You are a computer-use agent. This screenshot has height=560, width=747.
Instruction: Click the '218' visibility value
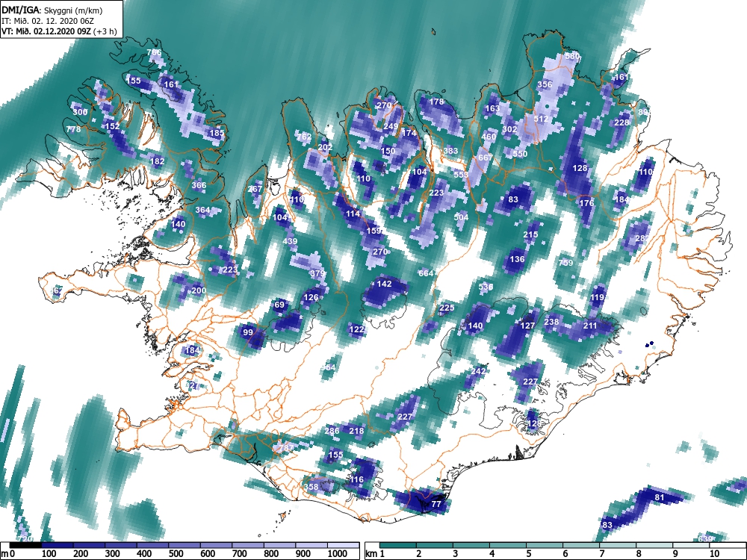pyautogui.click(x=356, y=431)
